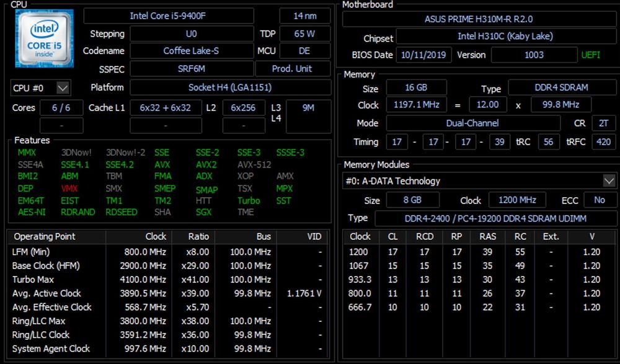Click the DDR4-2400 / PC4-19200 module type field

pyautogui.click(x=495, y=218)
